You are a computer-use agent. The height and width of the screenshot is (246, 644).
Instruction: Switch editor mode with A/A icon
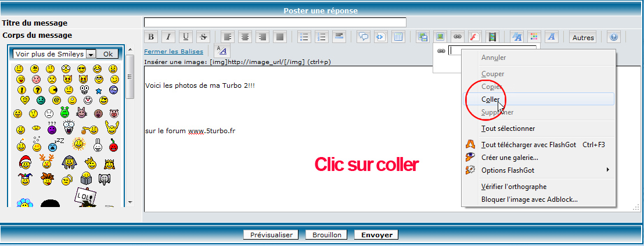click(222, 51)
